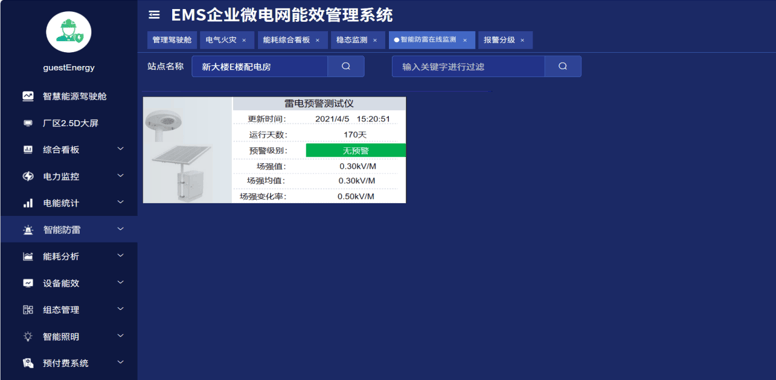Screen dimensions: 776x380
Task: Select the 厂区2.5D大屏 monitor icon
Action: (x=28, y=123)
